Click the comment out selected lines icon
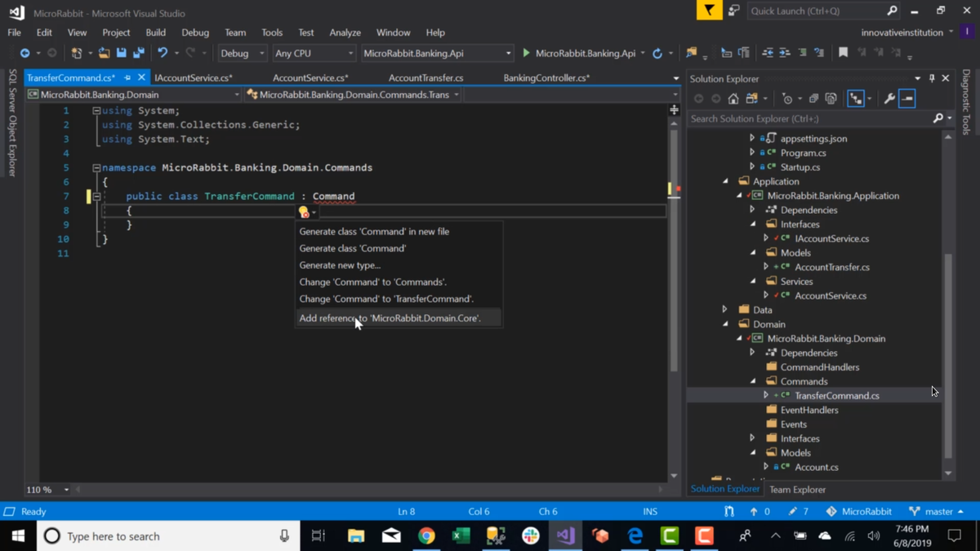This screenshot has width=980, height=551. (803, 53)
